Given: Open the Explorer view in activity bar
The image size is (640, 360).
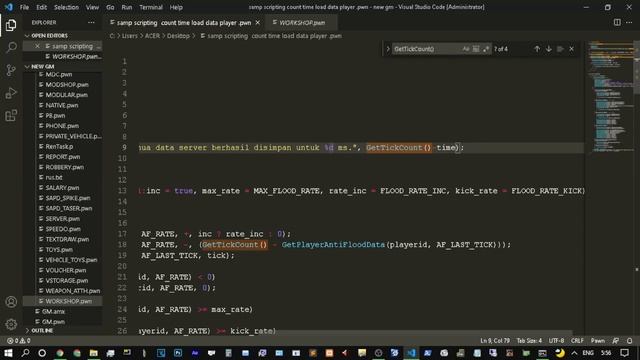Looking at the screenshot, I should (11, 25).
